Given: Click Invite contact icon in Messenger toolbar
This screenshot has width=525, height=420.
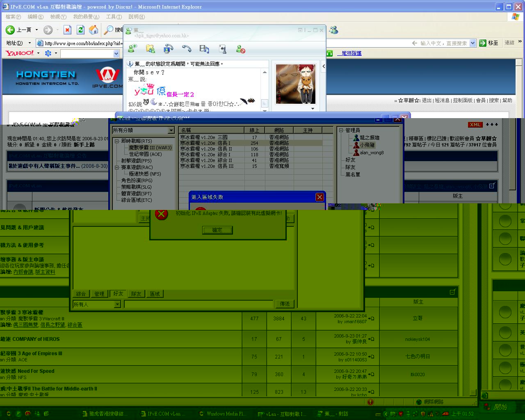Looking at the screenshot, I should point(132,49).
